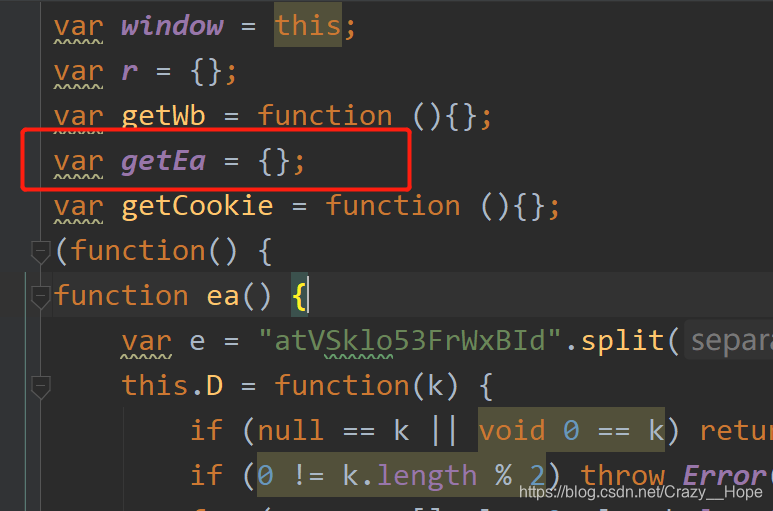
Task: Click the 'null' keyword in the if statement
Action: (291, 431)
